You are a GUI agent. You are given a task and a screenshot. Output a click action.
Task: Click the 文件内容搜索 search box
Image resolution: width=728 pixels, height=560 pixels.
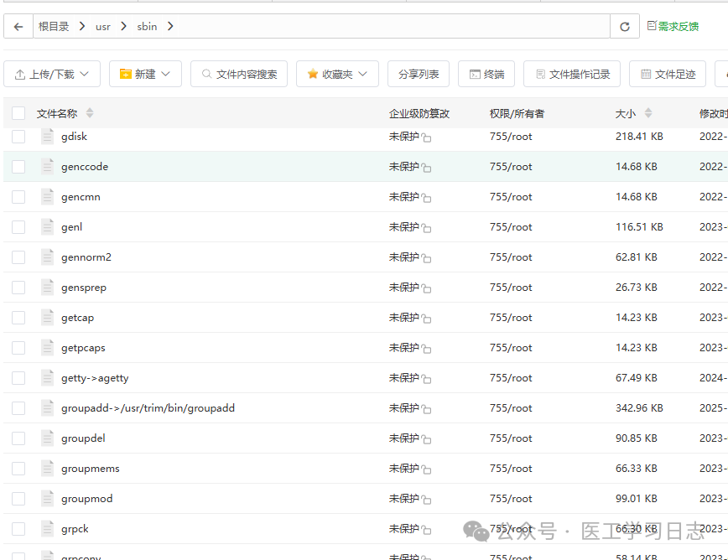[239, 74]
